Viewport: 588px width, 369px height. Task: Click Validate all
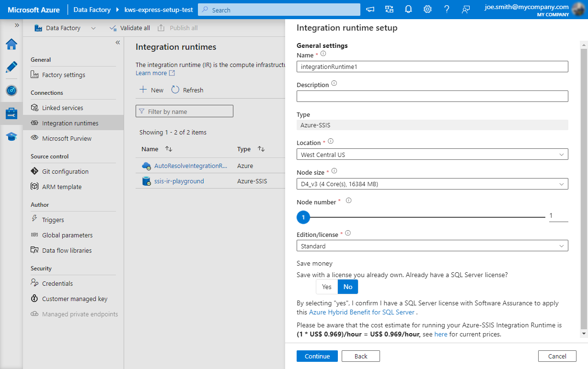(x=130, y=28)
